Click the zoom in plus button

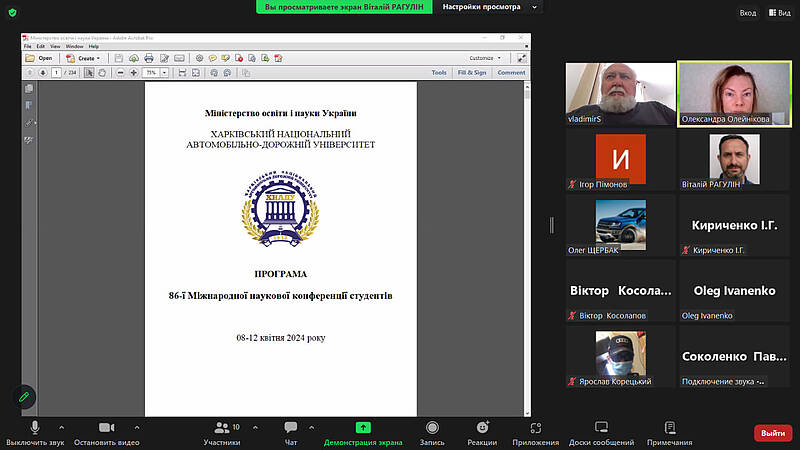click(134, 72)
